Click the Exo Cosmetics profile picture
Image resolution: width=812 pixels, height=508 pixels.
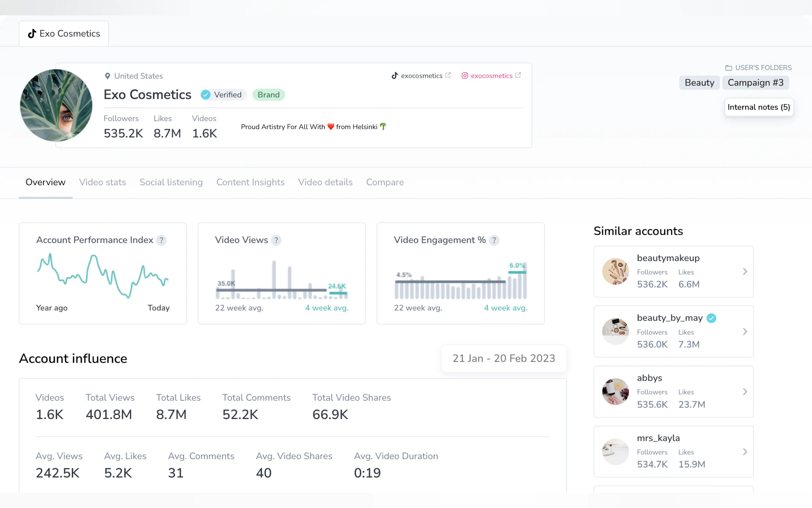pyautogui.click(x=56, y=106)
